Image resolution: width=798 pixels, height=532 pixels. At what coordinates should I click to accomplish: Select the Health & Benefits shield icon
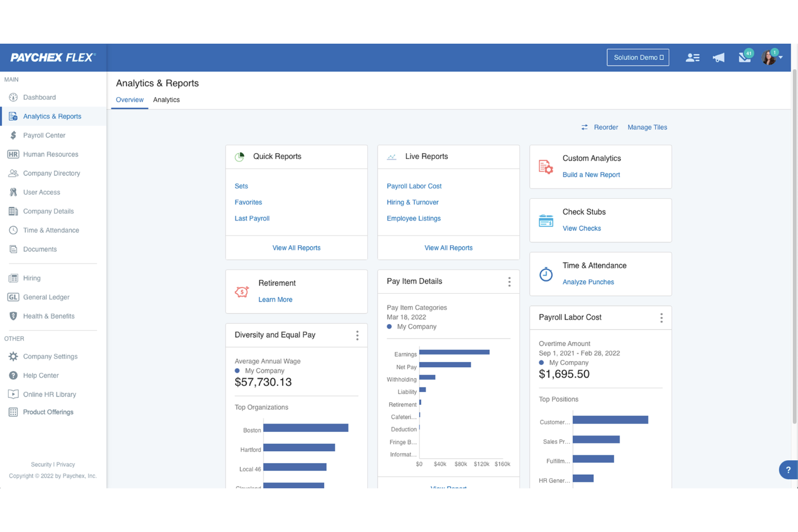coord(13,316)
